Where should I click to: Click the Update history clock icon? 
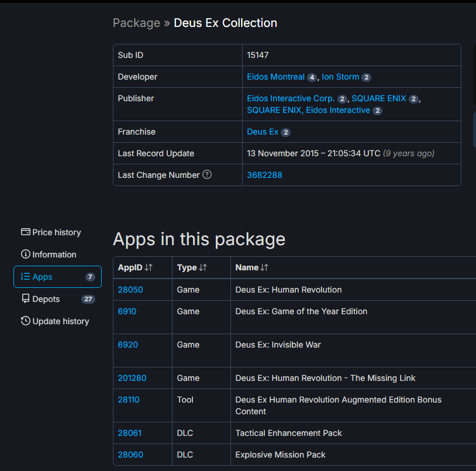point(26,321)
